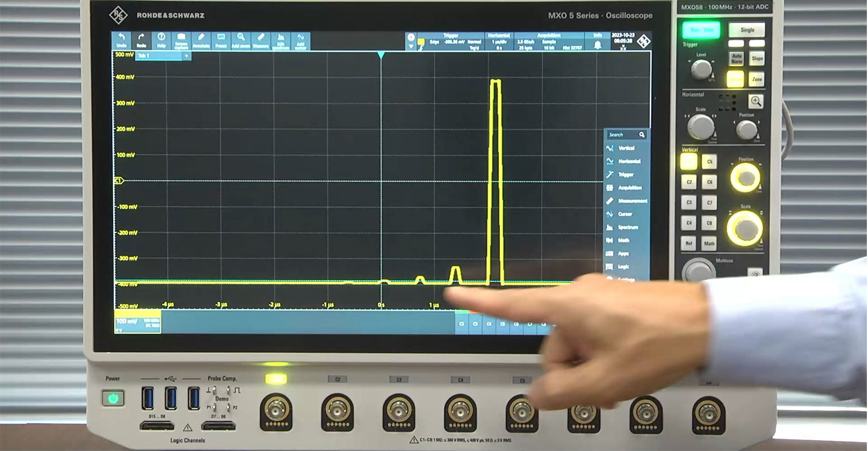Image resolution: width=868 pixels, height=451 pixels.
Task: Open Spectrum from the side menu
Action: (x=627, y=227)
